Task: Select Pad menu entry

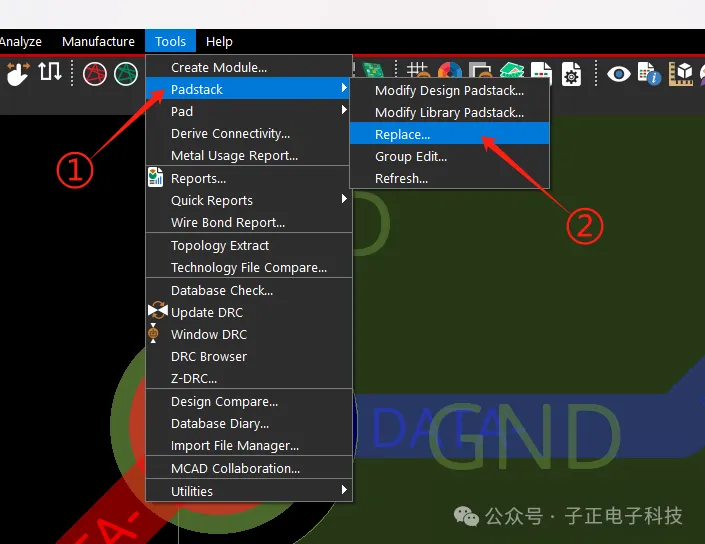Action: pos(249,111)
